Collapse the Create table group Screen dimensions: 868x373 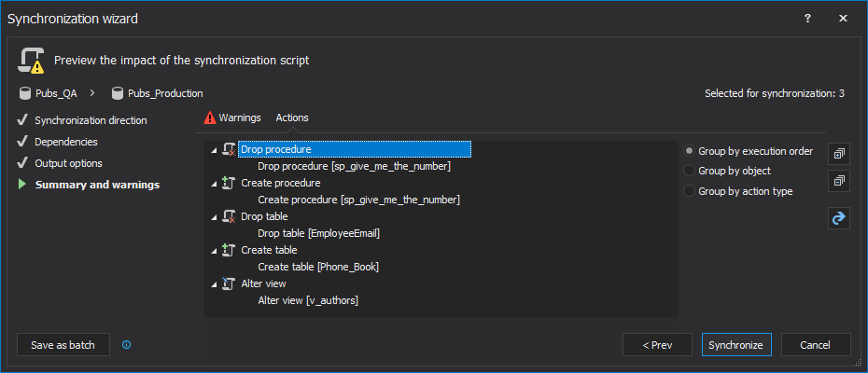[215, 250]
